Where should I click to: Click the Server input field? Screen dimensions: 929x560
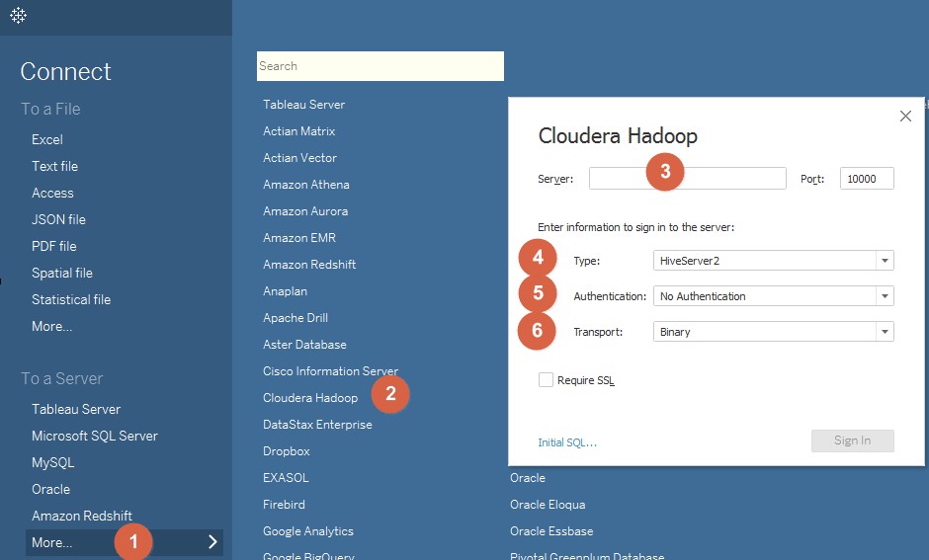point(687,178)
